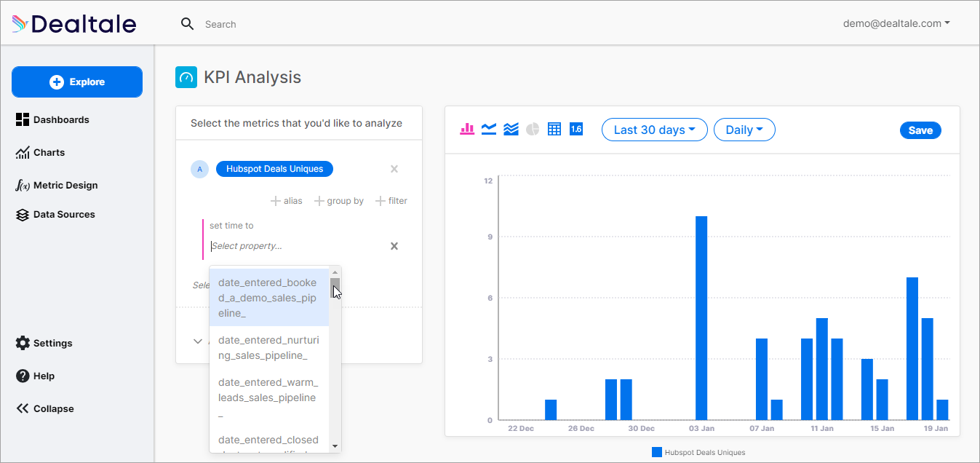Click the Dealtale logo
The height and width of the screenshot is (463, 980).
pyautogui.click(x=73, y=24)
